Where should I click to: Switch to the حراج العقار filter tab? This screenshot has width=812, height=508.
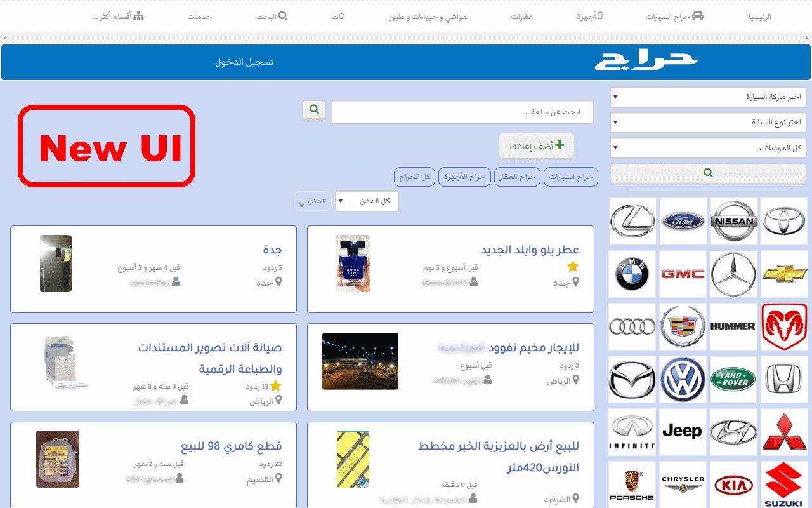point(517,177)
